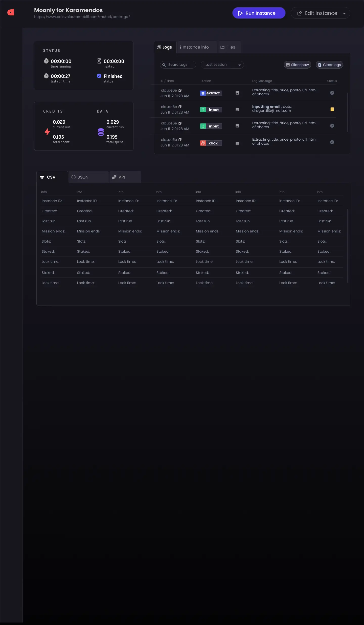Click the "Mission ends:" cell in the first column
Screen dimensions: 364x625
[53, 231]
